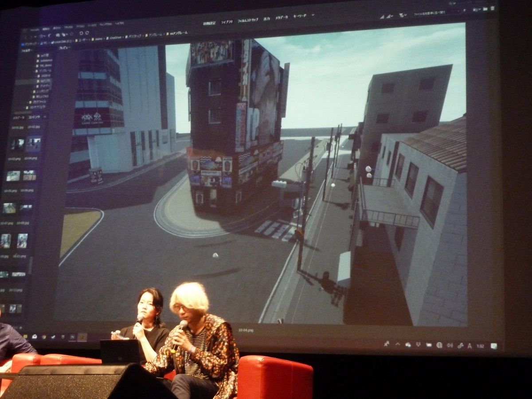This screenshot has height=399, width=532.
Task: Show hidden tray icons chevron
Action: point(397,344)
